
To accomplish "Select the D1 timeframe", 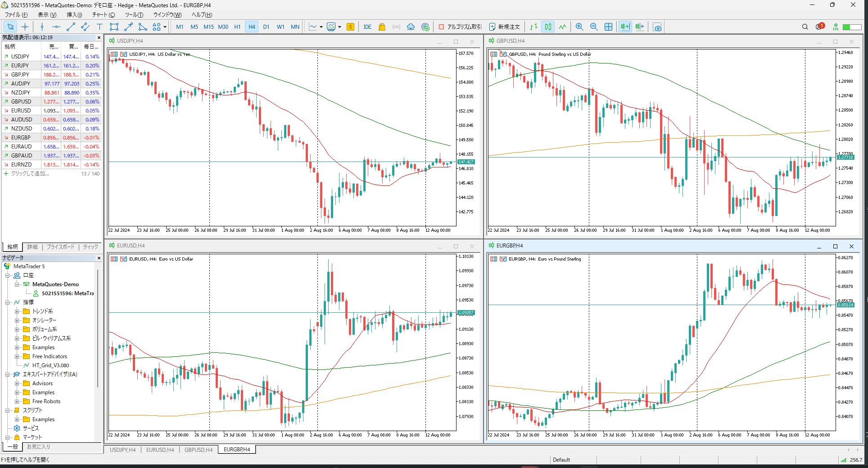I will click(266, 27).
